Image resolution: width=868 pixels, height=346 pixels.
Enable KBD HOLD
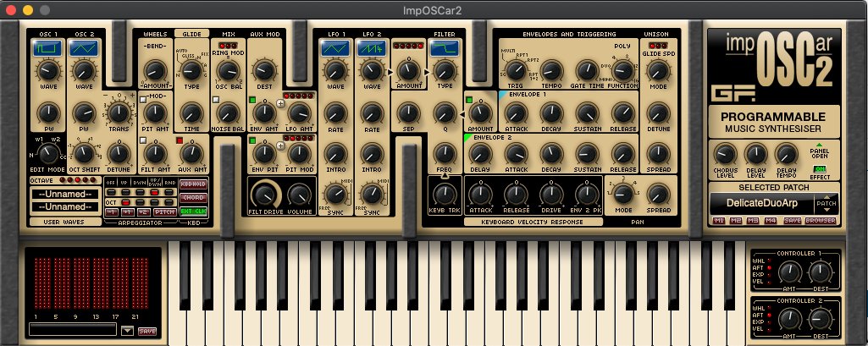[x=192, y=184]
